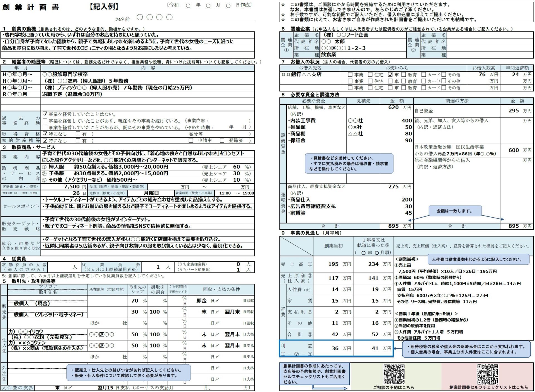Screen dimensions: 535x392
Task: Select the 定休日 value '月曜日'
Action: tap(151, 193)
